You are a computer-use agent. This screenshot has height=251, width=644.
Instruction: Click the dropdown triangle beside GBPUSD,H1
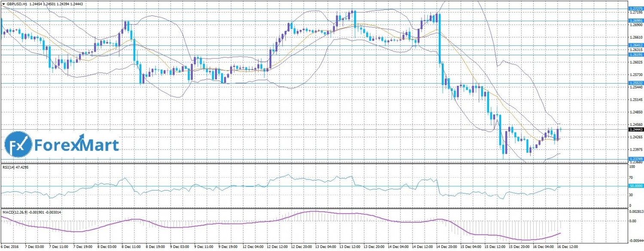(3, 3)
